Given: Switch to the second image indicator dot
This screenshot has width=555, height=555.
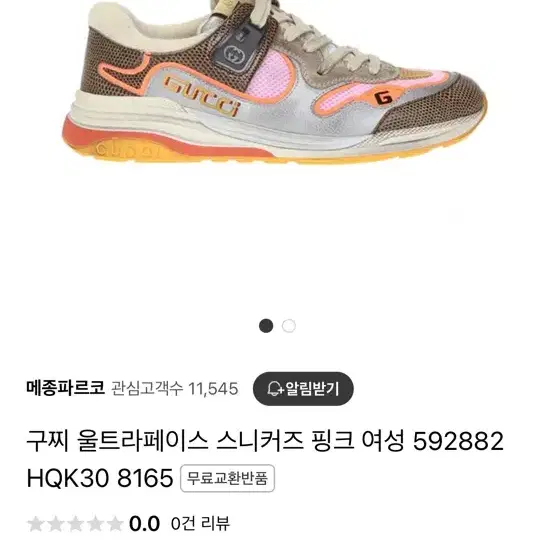Looking at the screenshot, I should point(288,326).
